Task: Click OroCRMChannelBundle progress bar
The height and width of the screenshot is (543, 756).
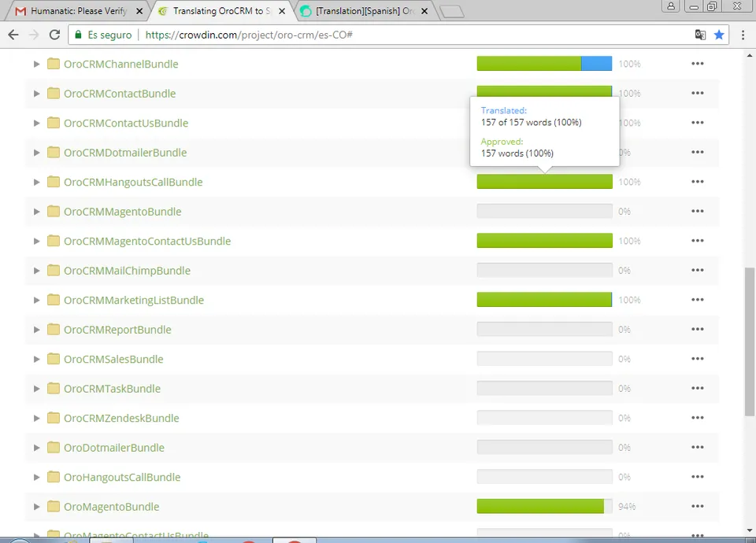Action: 544,64
